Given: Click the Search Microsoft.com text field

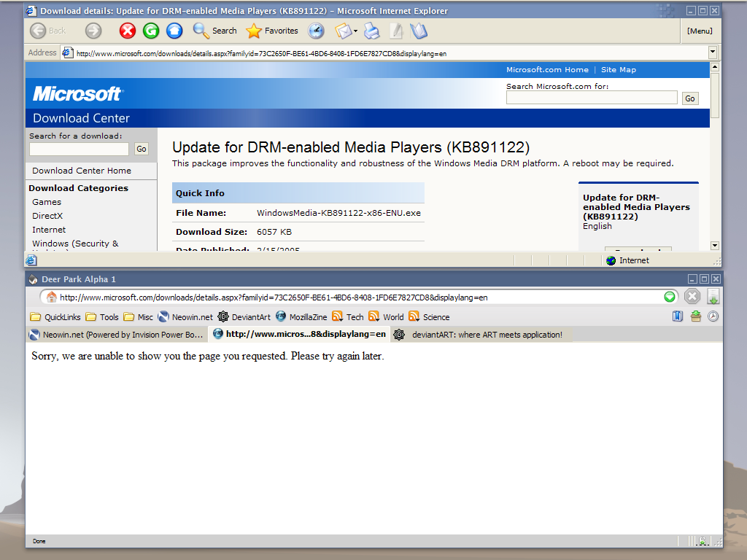Looking at the screenshot, I should [x=592, y=98].
